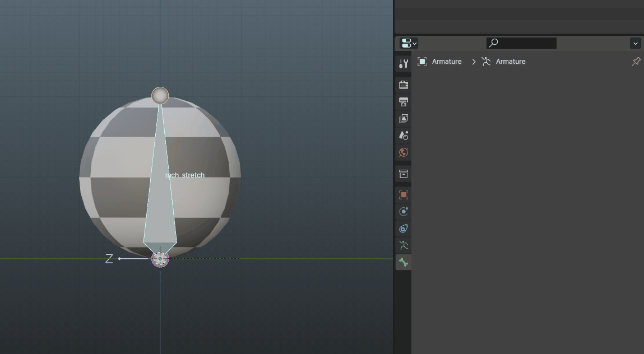The height and width of the screenshot is (354, 644).
Task: Select the mch_stretch bone body
Action: (160, 202)
